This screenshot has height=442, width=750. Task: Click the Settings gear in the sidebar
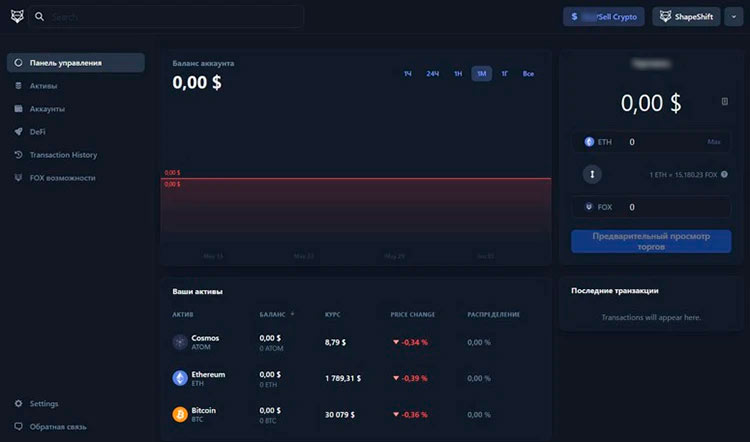tap(19, 404)
